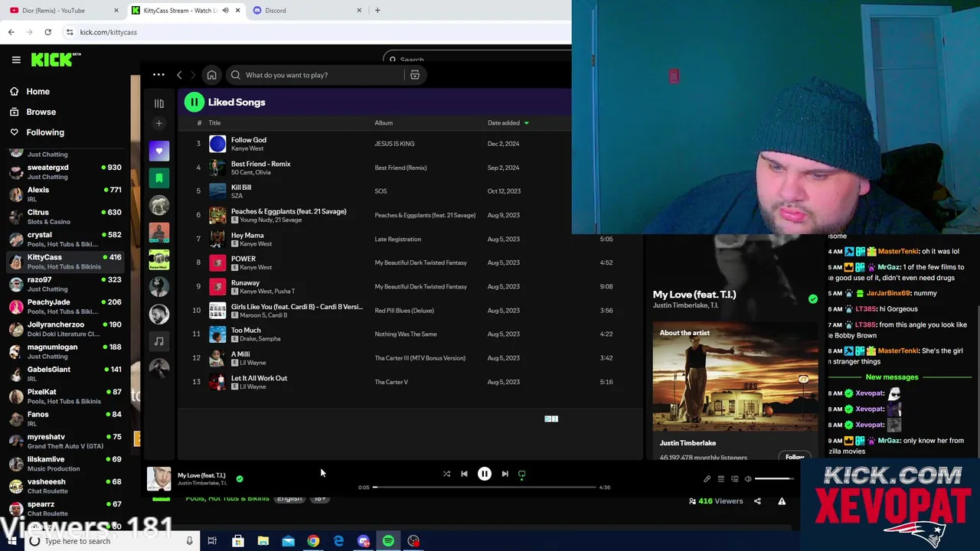Screen dimensions: 980x551
Task: Open Microsoft Store from the taskbar
Action: 238,541
